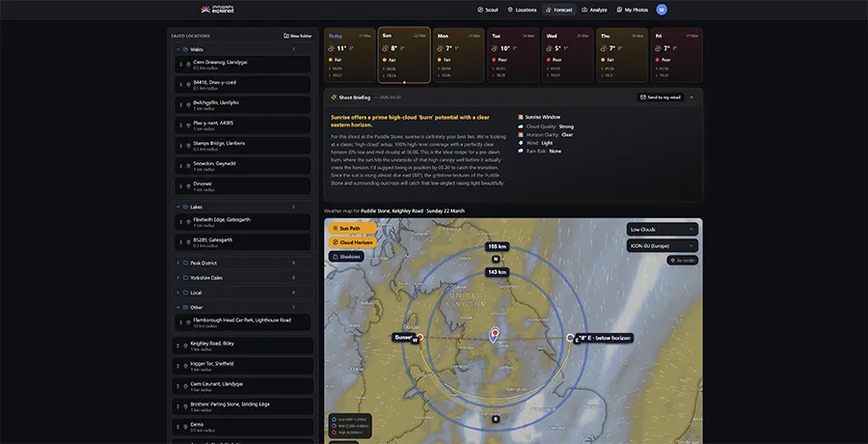The image size is (868, 444).
Task: Select Tuesday 24 Mar forecast card
Action: pyautogui.click(x=512, y=55)
